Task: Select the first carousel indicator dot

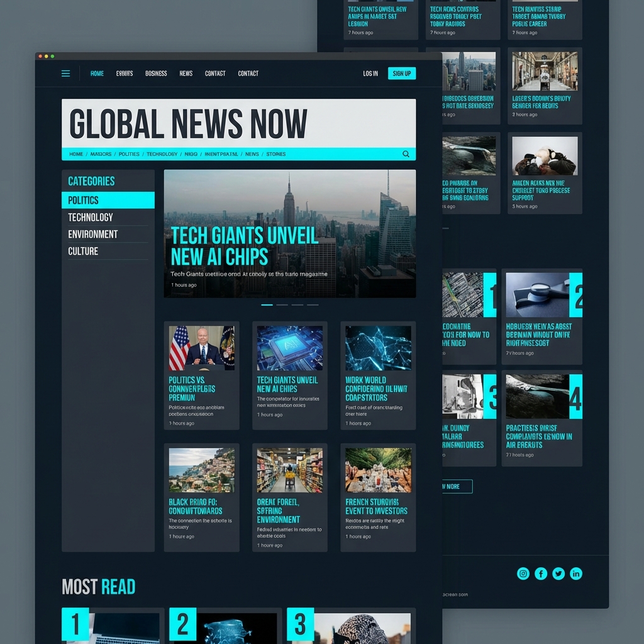Action: tap(267, 304)
